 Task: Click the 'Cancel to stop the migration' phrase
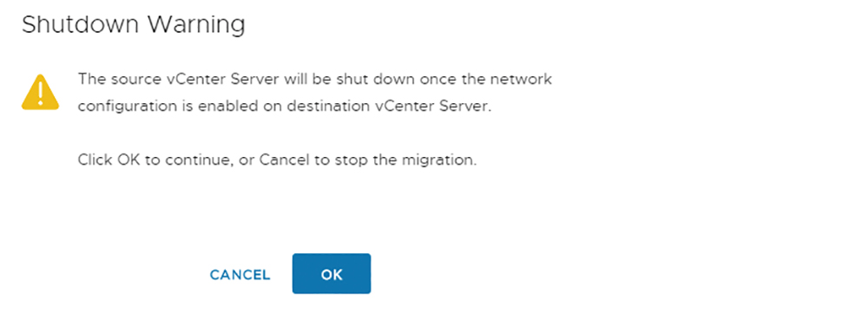[368, 161]
